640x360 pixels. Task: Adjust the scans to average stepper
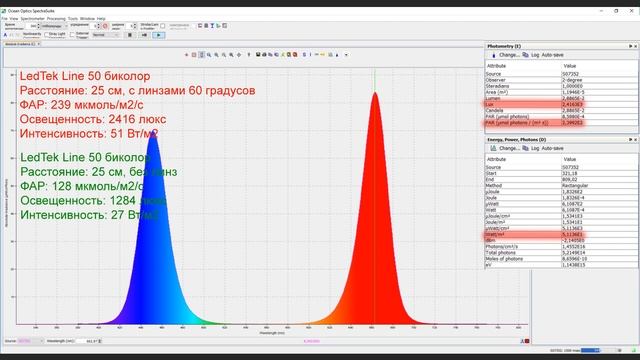click(x=98, y=26)
